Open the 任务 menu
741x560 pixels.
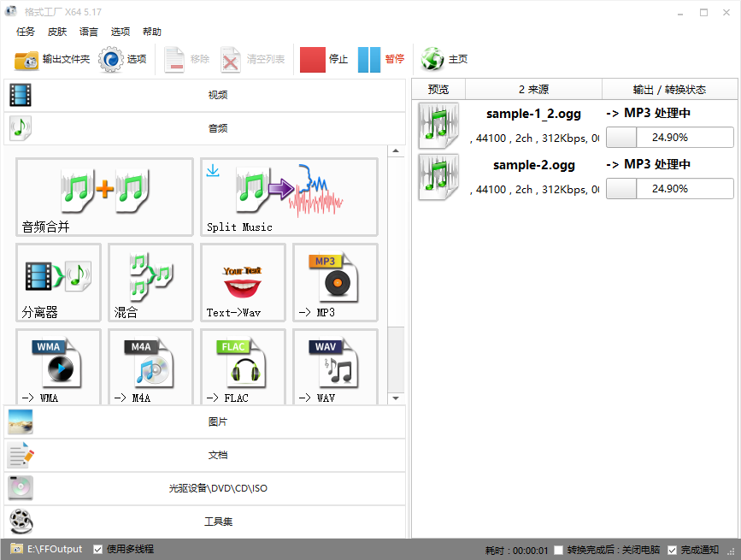[26, 32]
